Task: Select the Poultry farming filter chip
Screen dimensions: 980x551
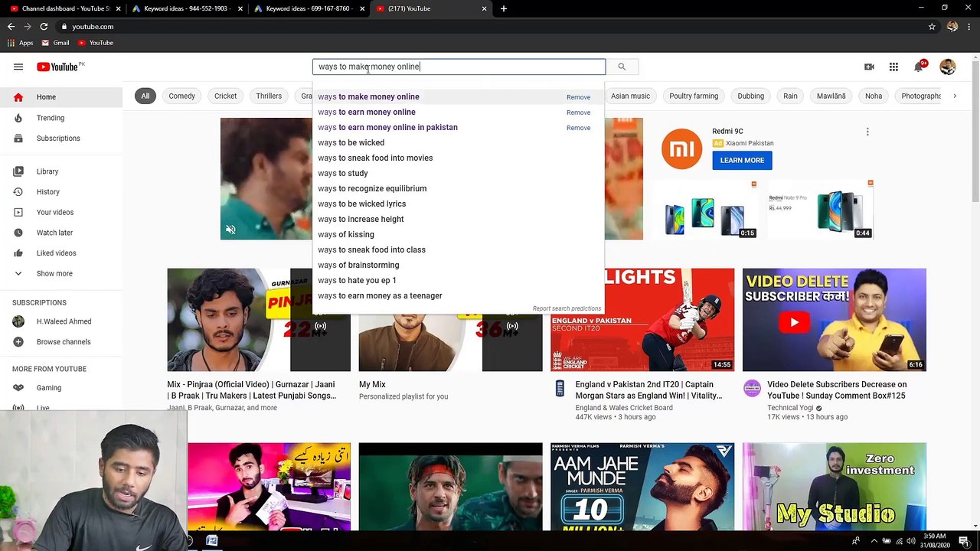Action: [694, 96]
